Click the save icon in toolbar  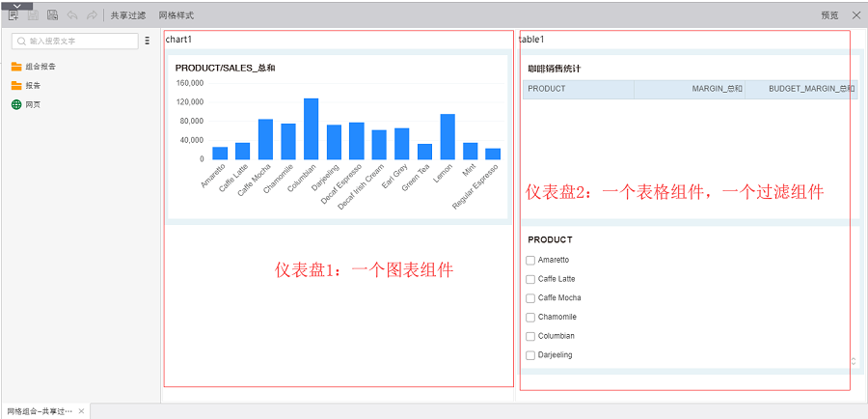34,15
